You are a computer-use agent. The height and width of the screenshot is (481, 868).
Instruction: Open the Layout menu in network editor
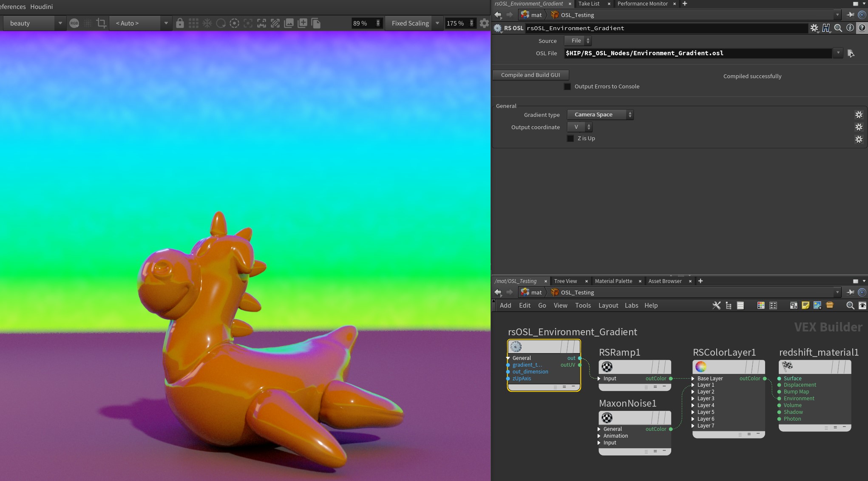click(x=608, y=305)
